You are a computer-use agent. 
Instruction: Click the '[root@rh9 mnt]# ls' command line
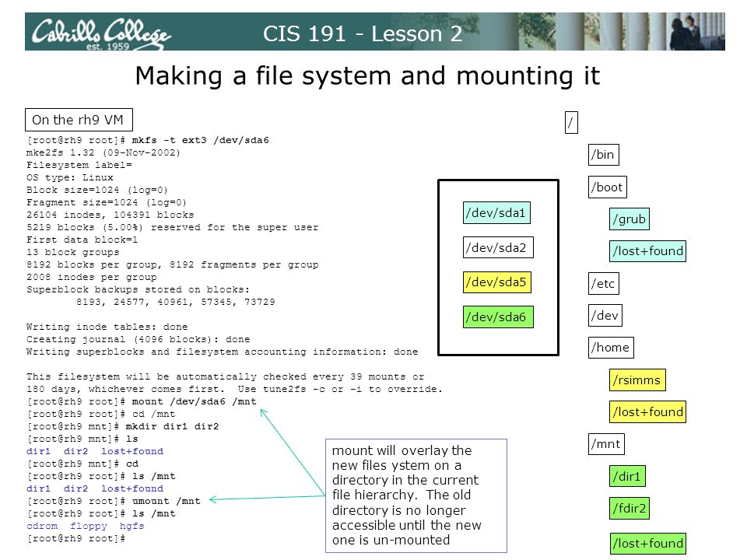(82, 439)
